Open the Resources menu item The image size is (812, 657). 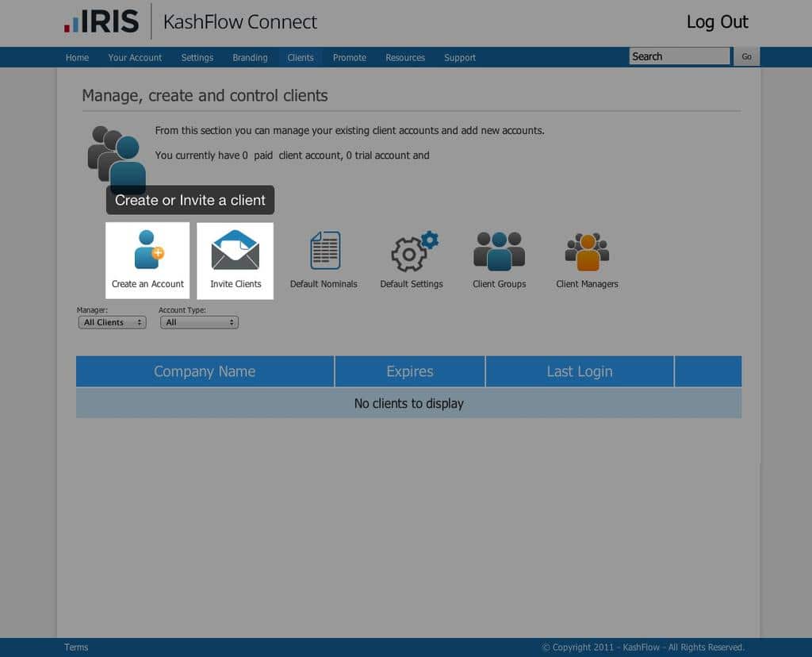(405, 57)
